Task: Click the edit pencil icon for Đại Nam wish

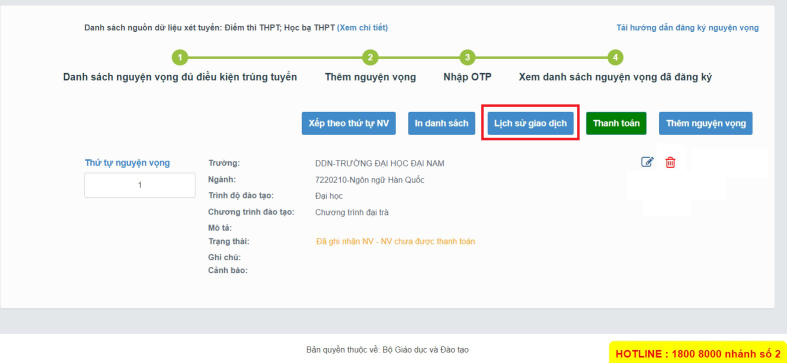Action: 647,162
